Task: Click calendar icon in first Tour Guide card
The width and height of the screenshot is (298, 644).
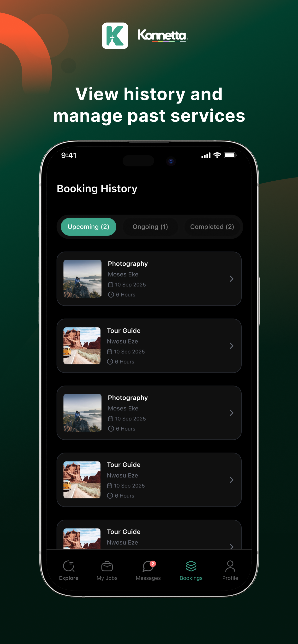Action: pyautogui.click(x=109, y=351)
